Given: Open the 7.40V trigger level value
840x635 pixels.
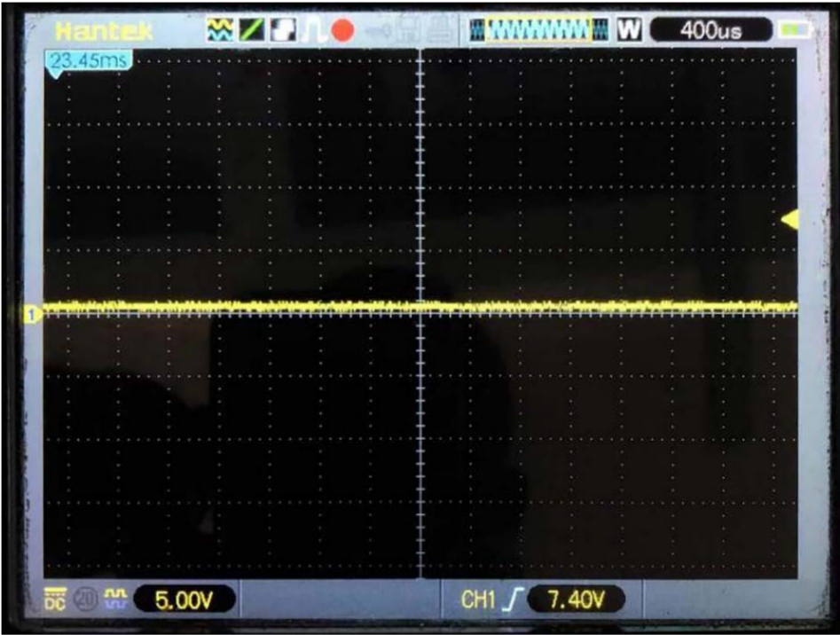Looking at the screenshot, I should tap(576, 600).
